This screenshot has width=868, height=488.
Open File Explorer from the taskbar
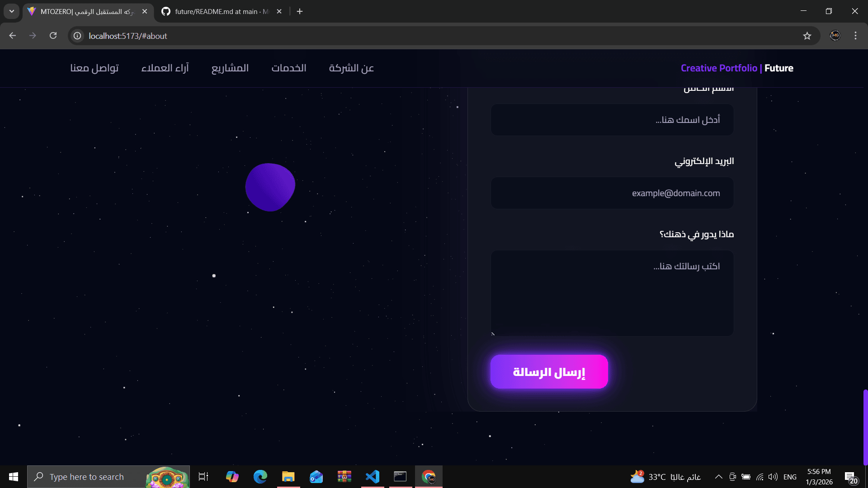click(x=288, y=477)
